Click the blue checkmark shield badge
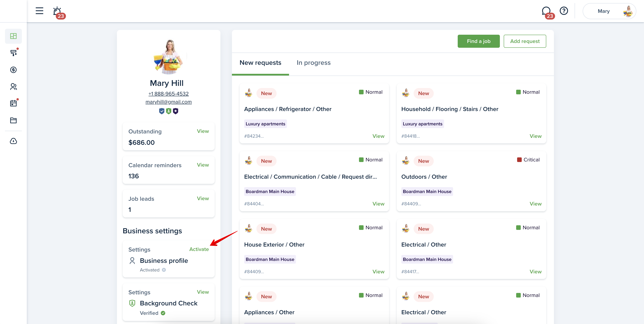Image resolution: width=644 pixels, height=324 pixels. [x=162, y=111]
